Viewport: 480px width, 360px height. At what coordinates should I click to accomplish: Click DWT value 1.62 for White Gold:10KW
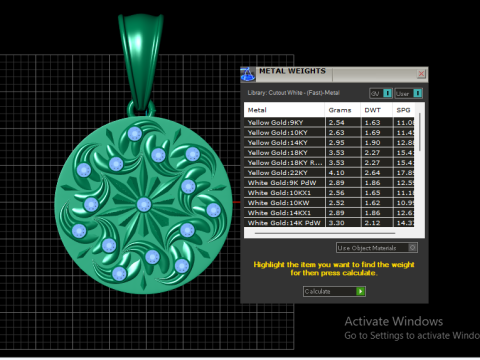click(372, 203)
